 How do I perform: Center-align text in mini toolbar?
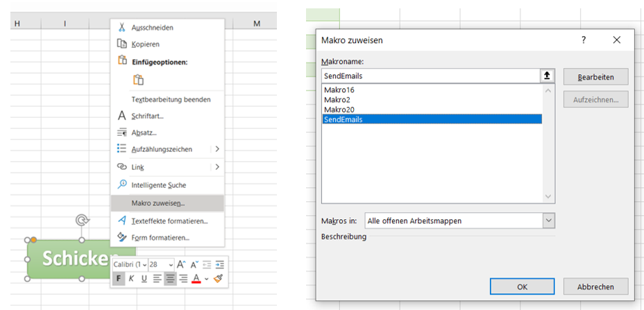click(x=170, y=279)
